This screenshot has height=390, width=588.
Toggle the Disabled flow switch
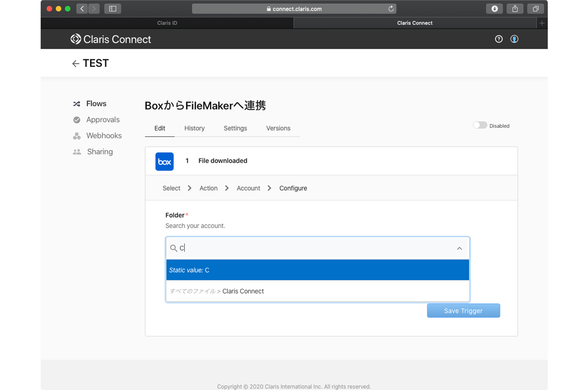coord(480,125)
